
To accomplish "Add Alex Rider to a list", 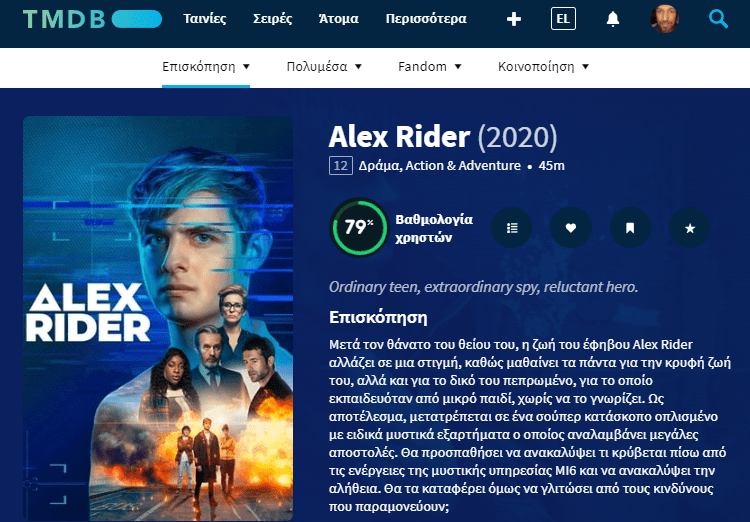I will pos(512,228).
